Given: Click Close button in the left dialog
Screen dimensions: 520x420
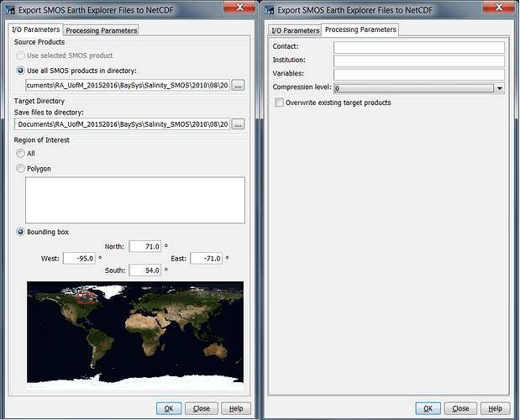Looking at the screenshot, I should click(x=202, y=408).
